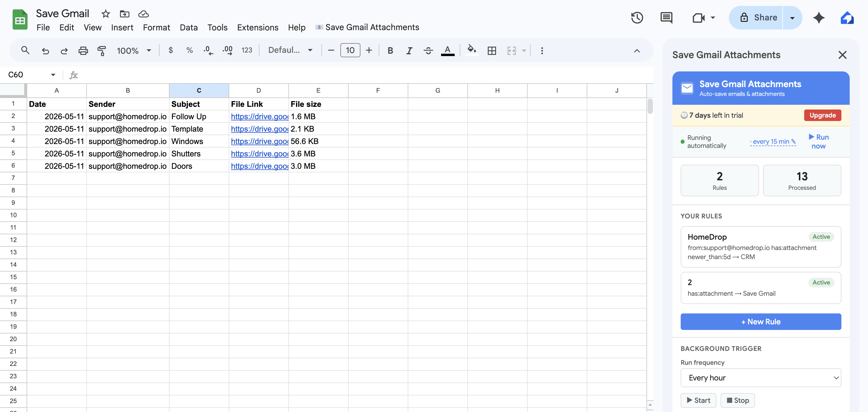Click the Share button
The image size is (868, 412).
(x=756, y=17)
